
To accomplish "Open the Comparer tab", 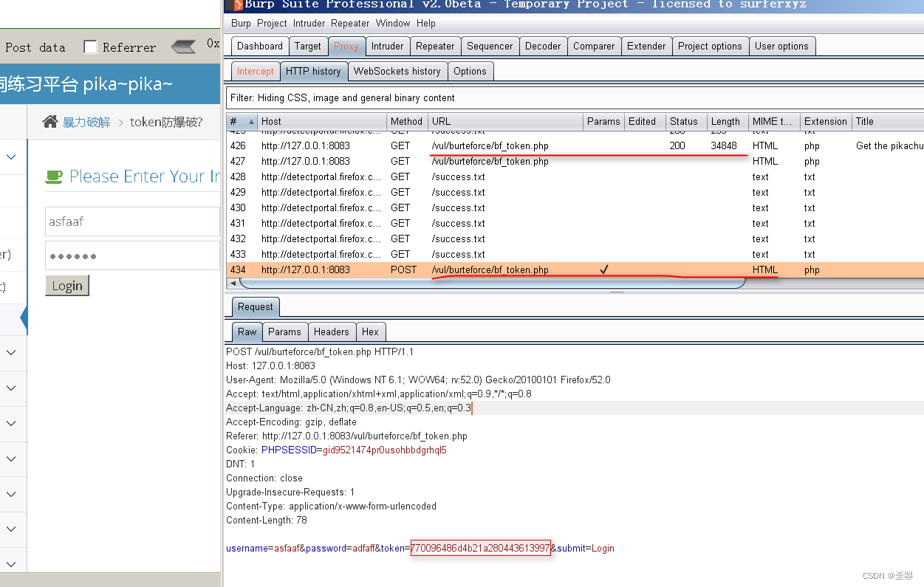I will coord(594,46).
